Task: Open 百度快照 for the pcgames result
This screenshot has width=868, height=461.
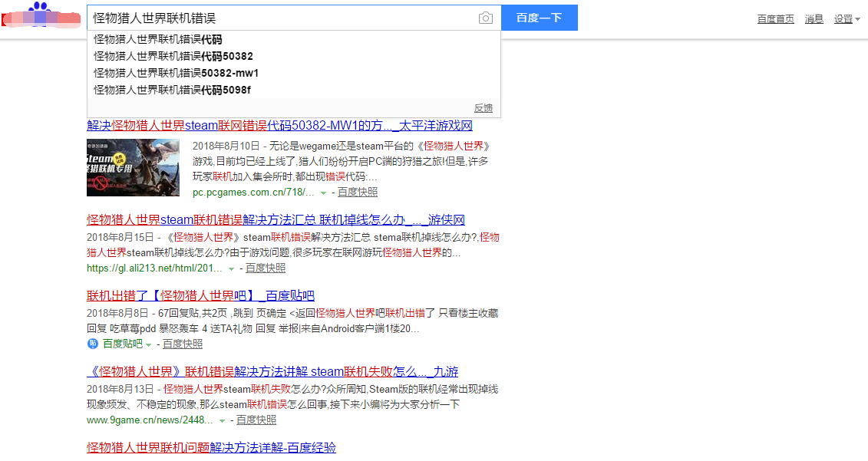Action: pyautogui.click(x=358, y=192)
